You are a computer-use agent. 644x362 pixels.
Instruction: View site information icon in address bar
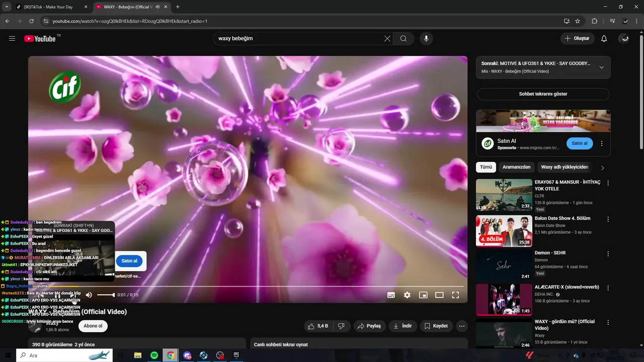pos(46,21)
